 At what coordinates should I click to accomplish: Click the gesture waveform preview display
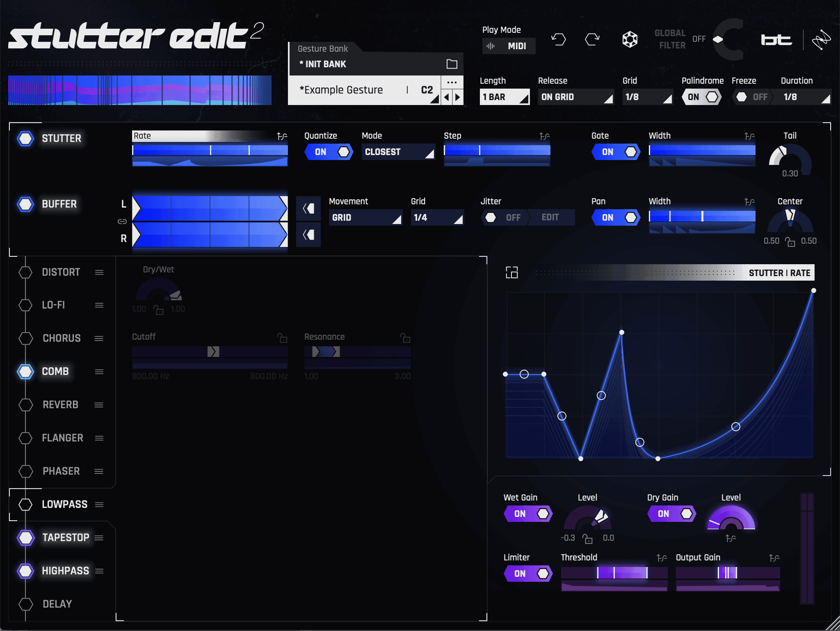point(140,90)
